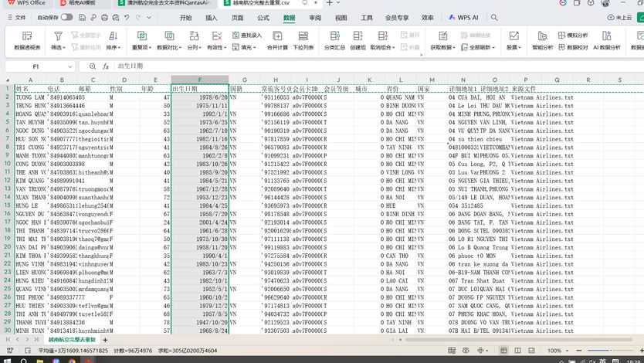
Task: Expand the Filter (筛选) dropdown arrow
Action: [x=64, y=48]
